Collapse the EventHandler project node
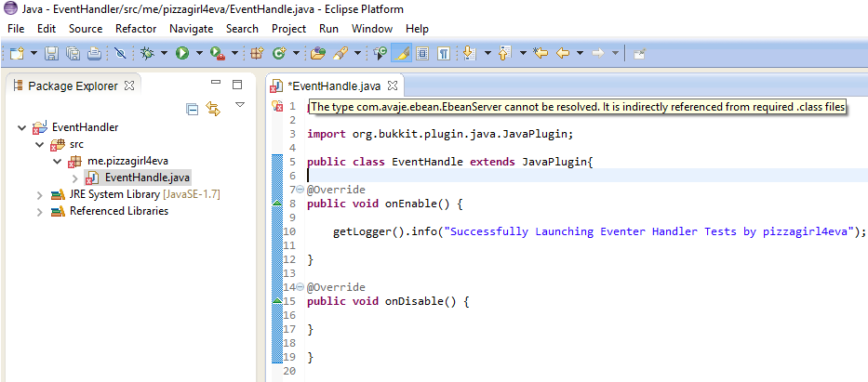Viewport: 868px width, 382px height. 21,127
